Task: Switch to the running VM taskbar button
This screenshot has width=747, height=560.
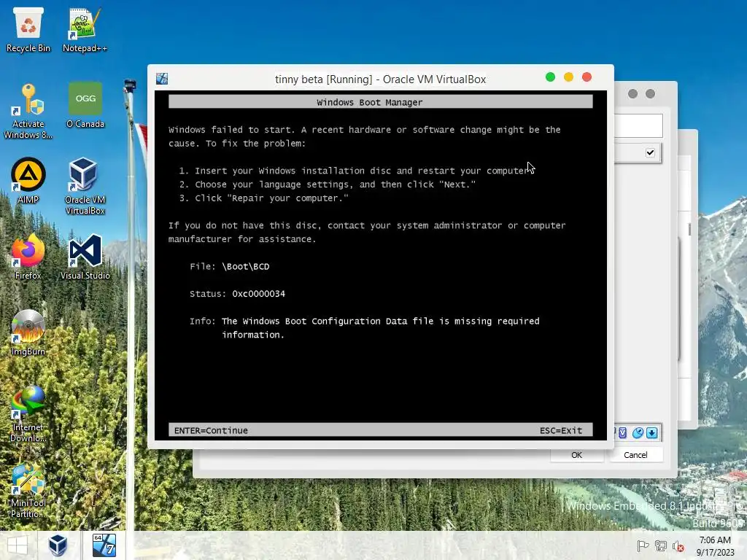Action: pos(104,545)
